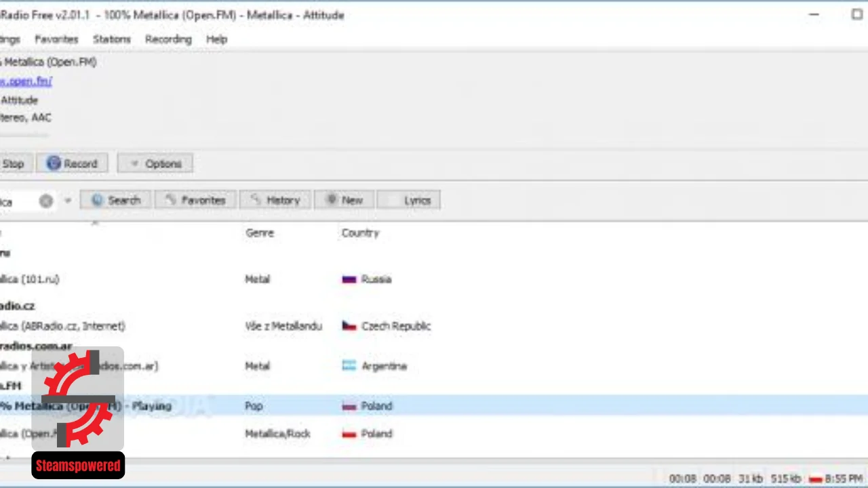
Task: Sort by the Country column header
Action: tap(360, 232)
